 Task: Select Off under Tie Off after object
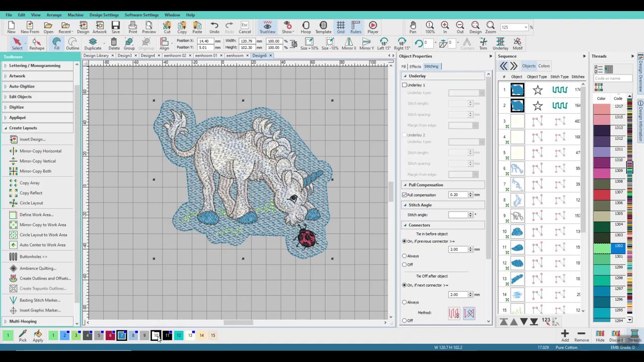pos(404,320)
